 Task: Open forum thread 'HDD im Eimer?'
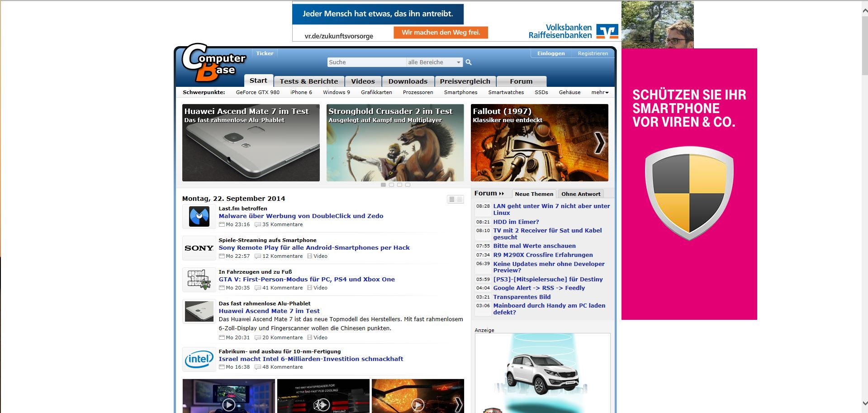(x=516, y=222)
